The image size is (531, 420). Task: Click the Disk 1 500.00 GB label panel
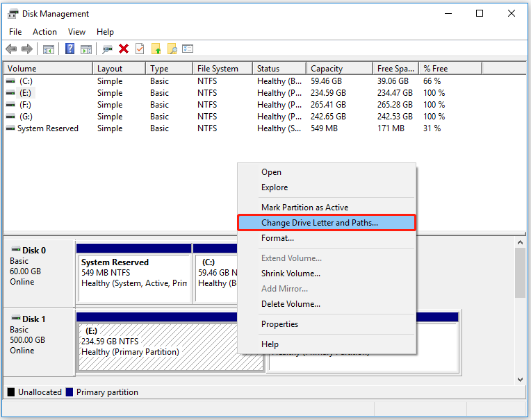[39, 342]
